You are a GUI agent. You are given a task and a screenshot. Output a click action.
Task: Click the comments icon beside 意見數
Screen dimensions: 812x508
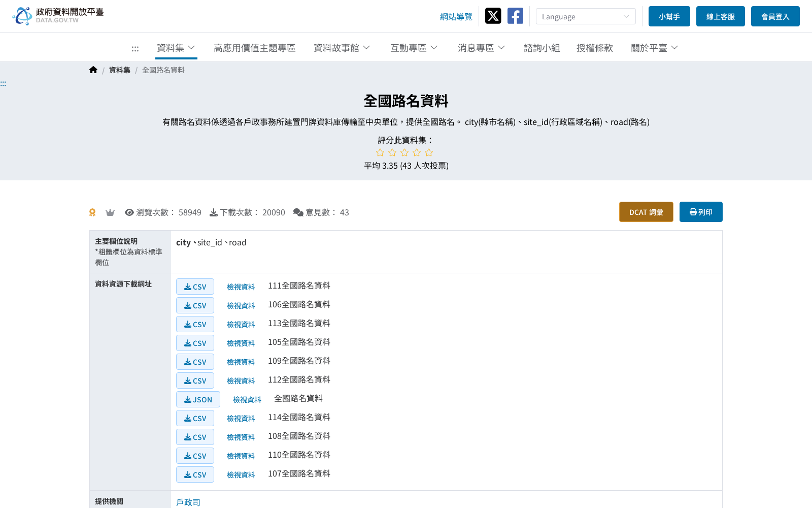pos(298,212)
